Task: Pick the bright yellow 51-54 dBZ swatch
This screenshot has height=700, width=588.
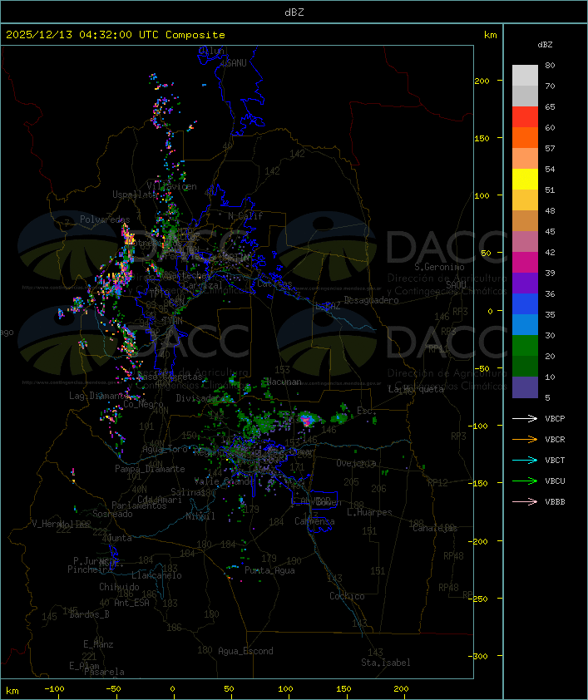Action: point(525,179)
